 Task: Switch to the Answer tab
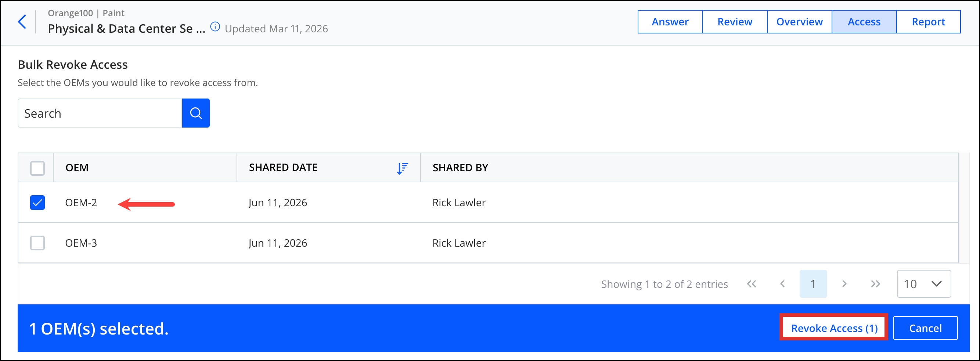[670, 22]
